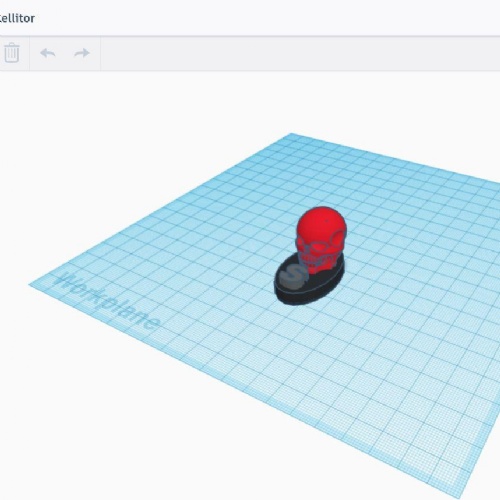This screenshot has height=500, width=500.
Task: Click the far back corner of the workplane
Action: click(x=291, y=134)
